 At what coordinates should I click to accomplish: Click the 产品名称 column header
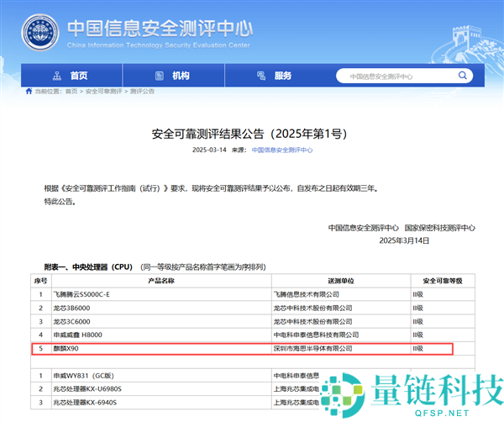pyautogui.click(x=161, y=281)
